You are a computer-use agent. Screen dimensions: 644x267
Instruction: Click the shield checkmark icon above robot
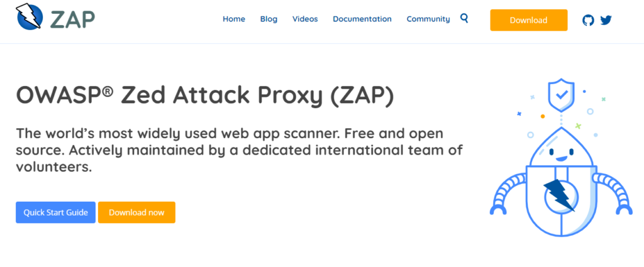tap(560, 96)
